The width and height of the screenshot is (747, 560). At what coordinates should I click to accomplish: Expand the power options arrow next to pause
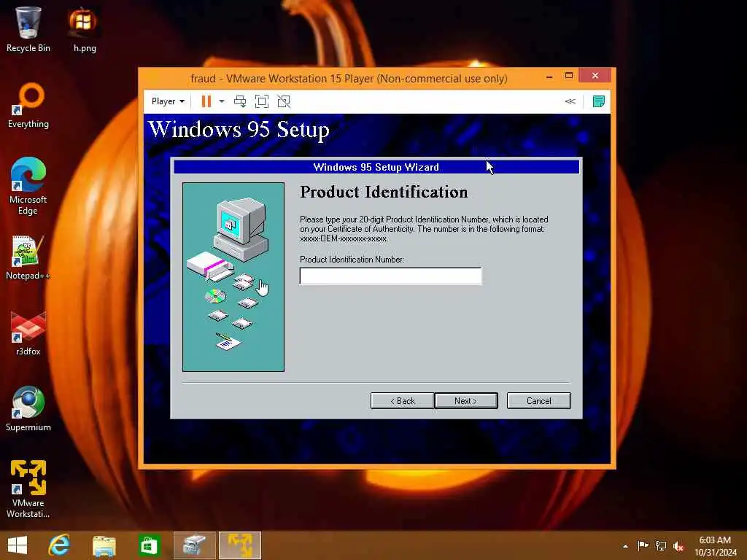[222, 101]
